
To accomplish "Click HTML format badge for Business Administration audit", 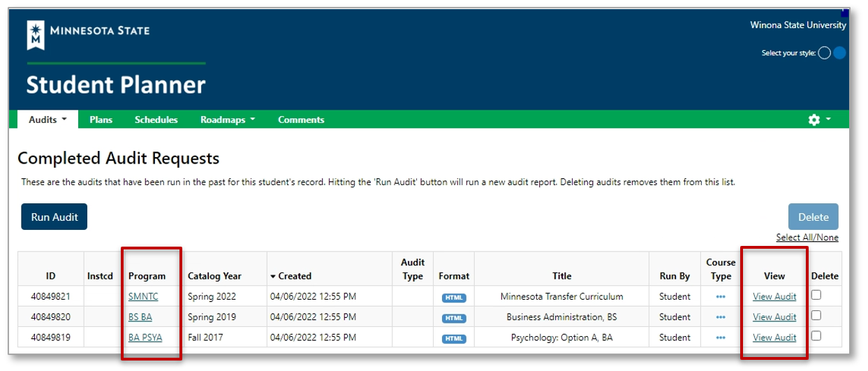I will point(453,318).
